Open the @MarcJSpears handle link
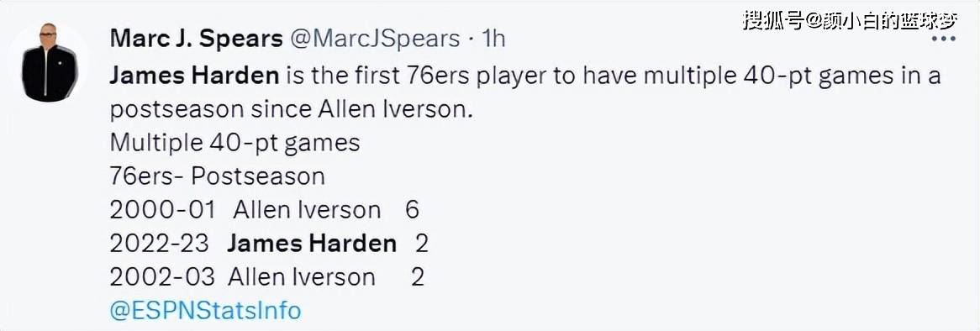 374,39
